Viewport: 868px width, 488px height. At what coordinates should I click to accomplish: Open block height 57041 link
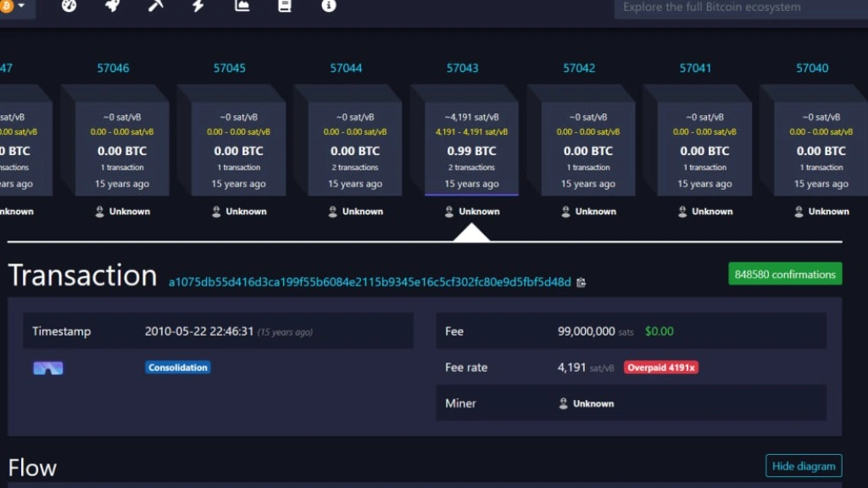click(695, 68)
